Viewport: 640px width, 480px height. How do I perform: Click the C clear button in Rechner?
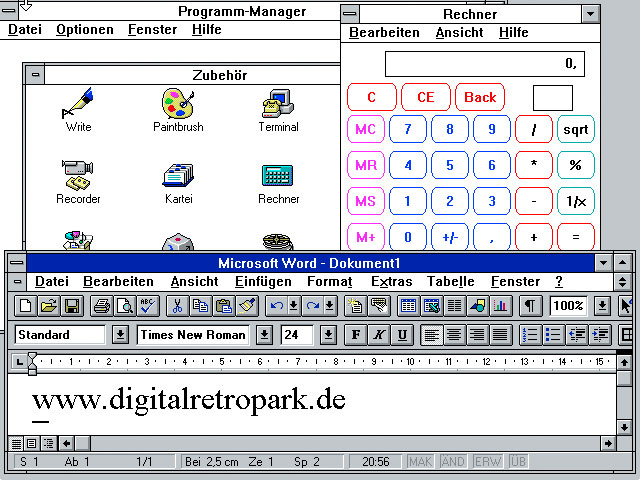pyautogui.click(x=371, y=97)
